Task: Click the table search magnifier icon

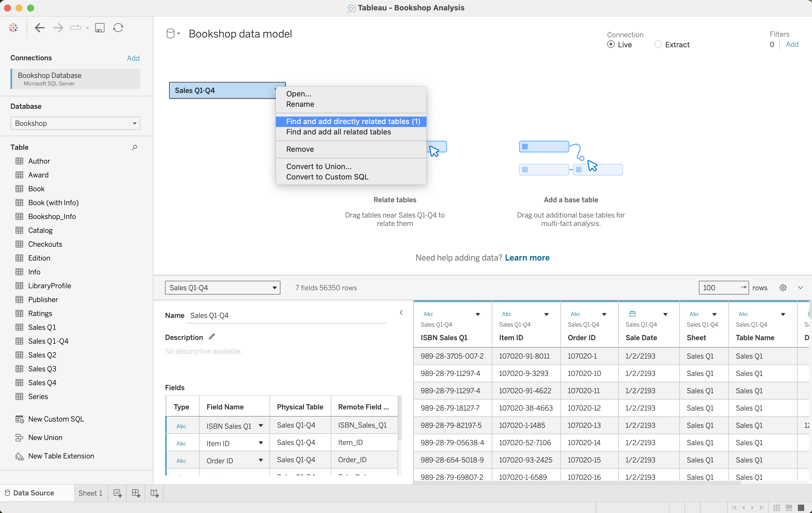Action: (x=134, y=147)
